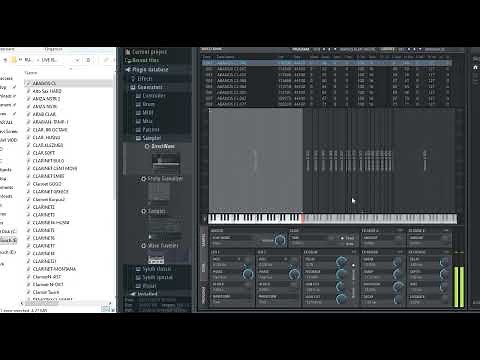Screen dimensions: 480x360
Task: Select the CLARINET GREECE file
Action: [51, 192]
